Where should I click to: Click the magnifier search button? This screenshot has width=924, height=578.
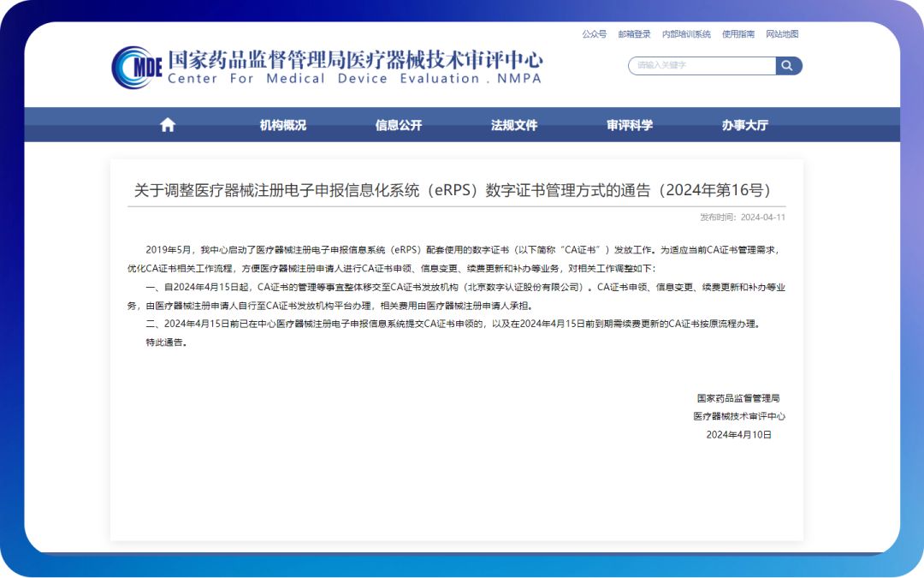click(x=789, y=65)
